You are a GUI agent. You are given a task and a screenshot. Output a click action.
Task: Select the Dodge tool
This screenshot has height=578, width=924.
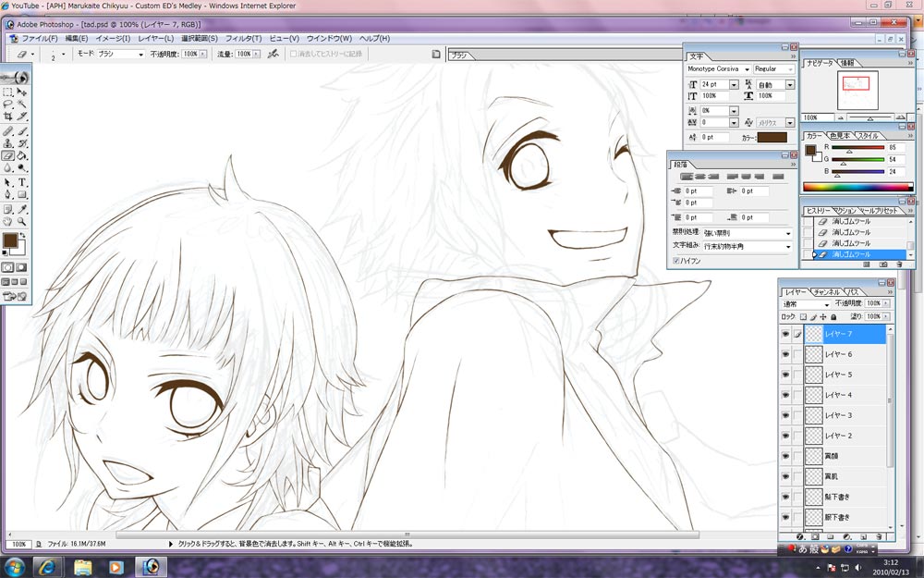tap(22, 168)
